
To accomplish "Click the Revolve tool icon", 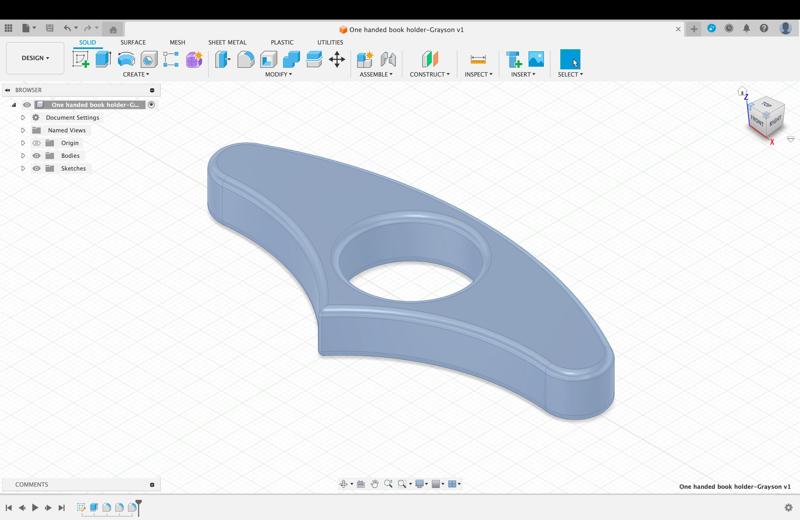I will click(x=126, y=60).
